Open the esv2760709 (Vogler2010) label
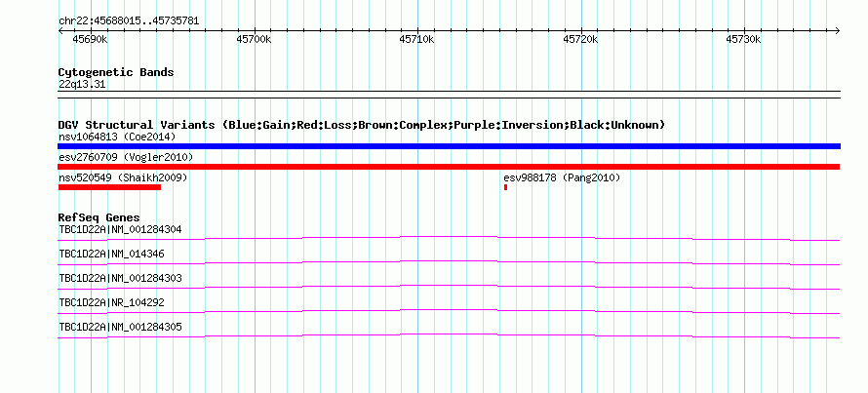The width and height of the screenshot is (868, 393). pyautogui.click(x=126, y=158)
